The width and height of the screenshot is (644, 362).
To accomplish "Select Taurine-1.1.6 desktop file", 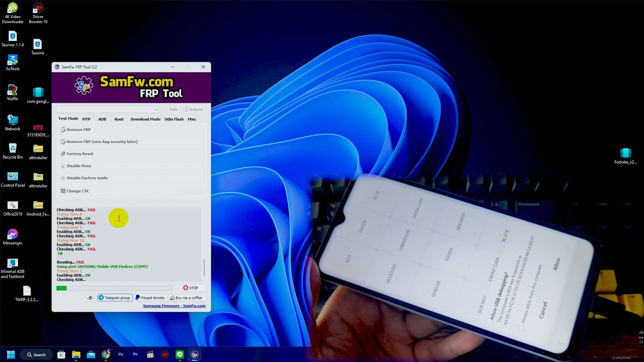I will point(13,39).
